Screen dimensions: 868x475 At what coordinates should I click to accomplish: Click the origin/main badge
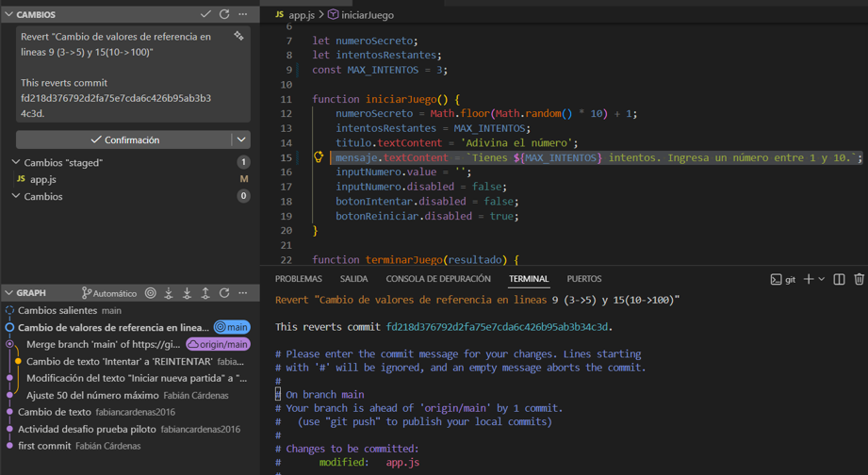218,344
